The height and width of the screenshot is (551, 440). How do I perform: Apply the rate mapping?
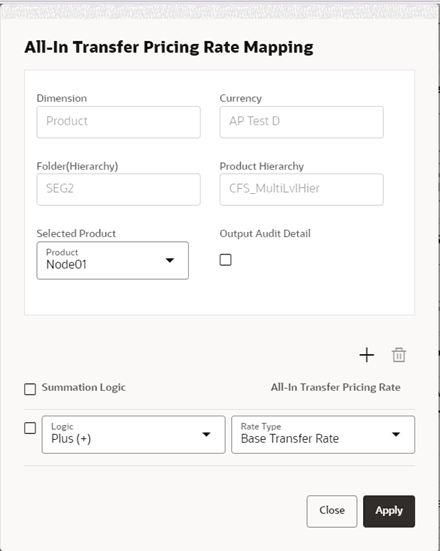[x=389, y=511]
